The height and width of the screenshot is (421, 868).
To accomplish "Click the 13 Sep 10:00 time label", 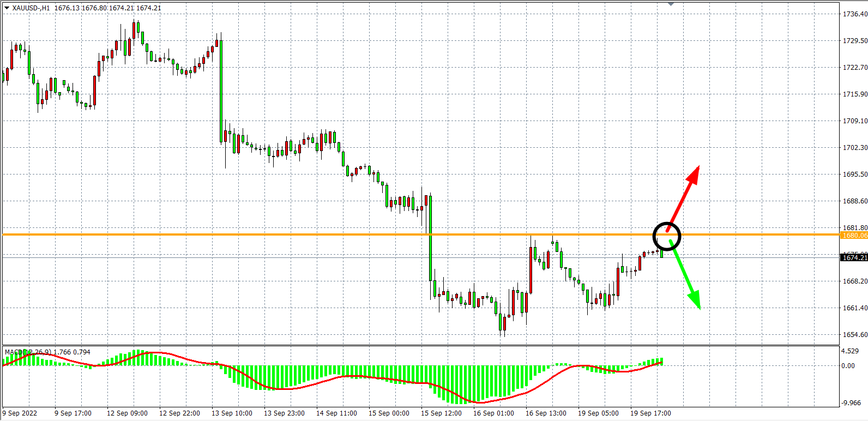I will coord(232,413).
